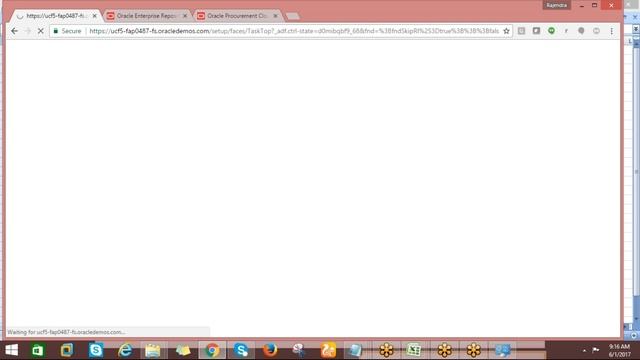Open the orange swan app in taskbar

[328, 350]
